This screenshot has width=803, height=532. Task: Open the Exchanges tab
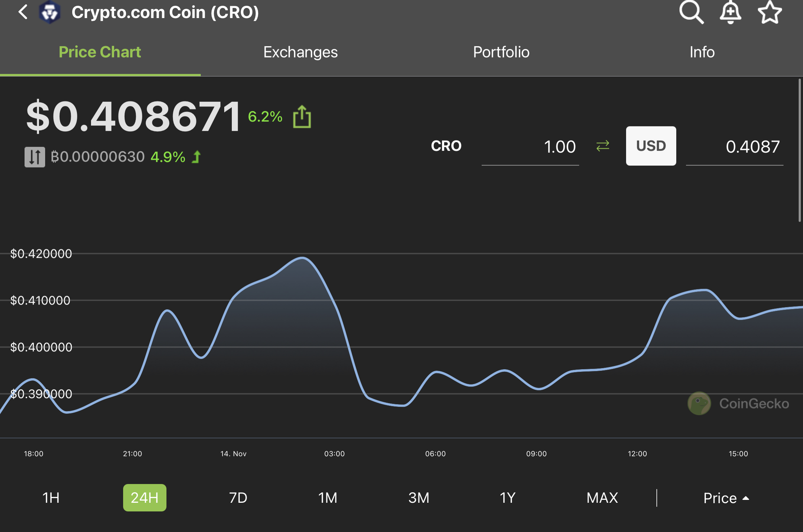(x=301, y=52)
